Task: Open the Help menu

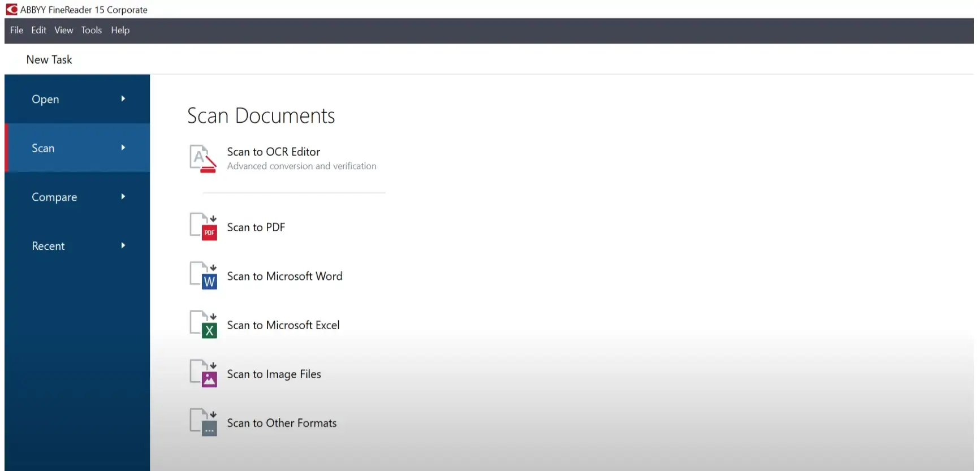Action: (x=120, y=30)
